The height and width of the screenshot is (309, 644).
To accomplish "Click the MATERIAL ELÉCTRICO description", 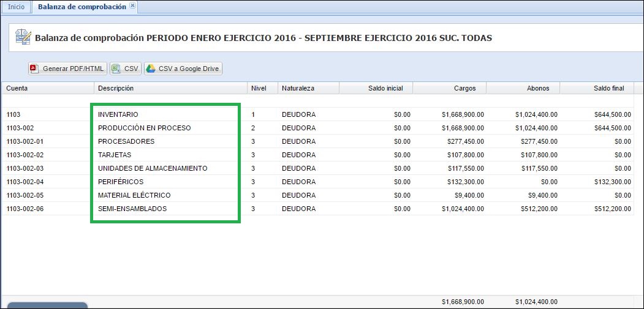I will tap(134, 195).
